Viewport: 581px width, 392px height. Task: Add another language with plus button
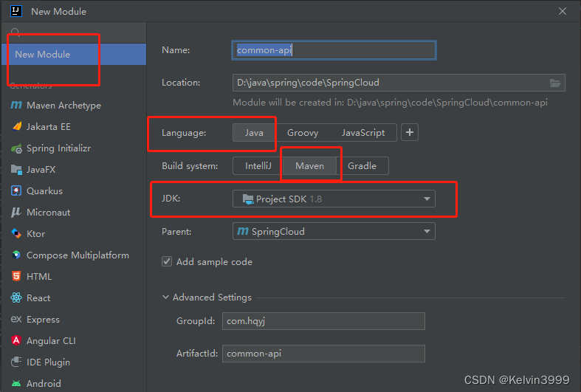pyautogui.click(x=410, y=132)
